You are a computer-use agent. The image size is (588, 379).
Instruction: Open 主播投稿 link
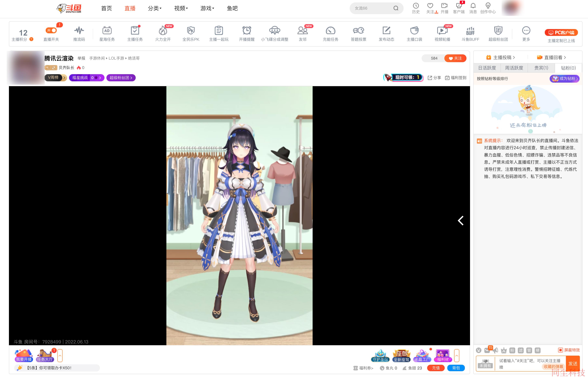point(500,58)
